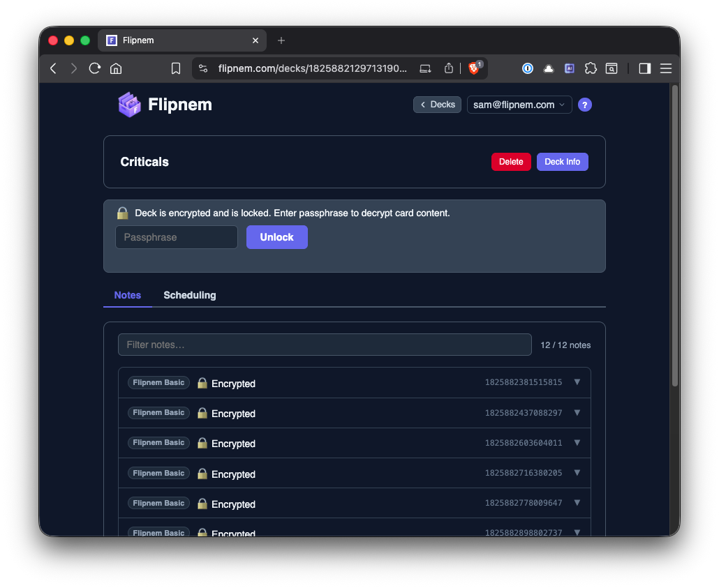The height and width of the screenshot is (588, 719).
Task: Click Flipnem Basic tag on note 1825882778009647
Action: coord(158,503)
